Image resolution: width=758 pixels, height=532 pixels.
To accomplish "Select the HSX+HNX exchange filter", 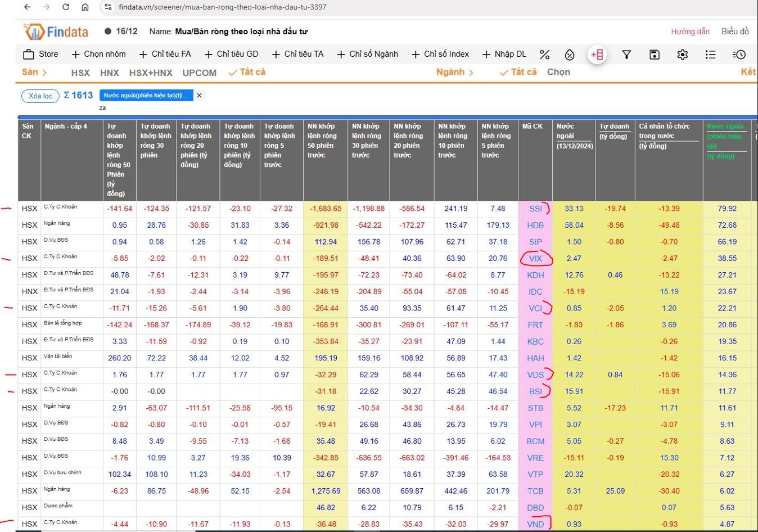I will tap(151, 73).
